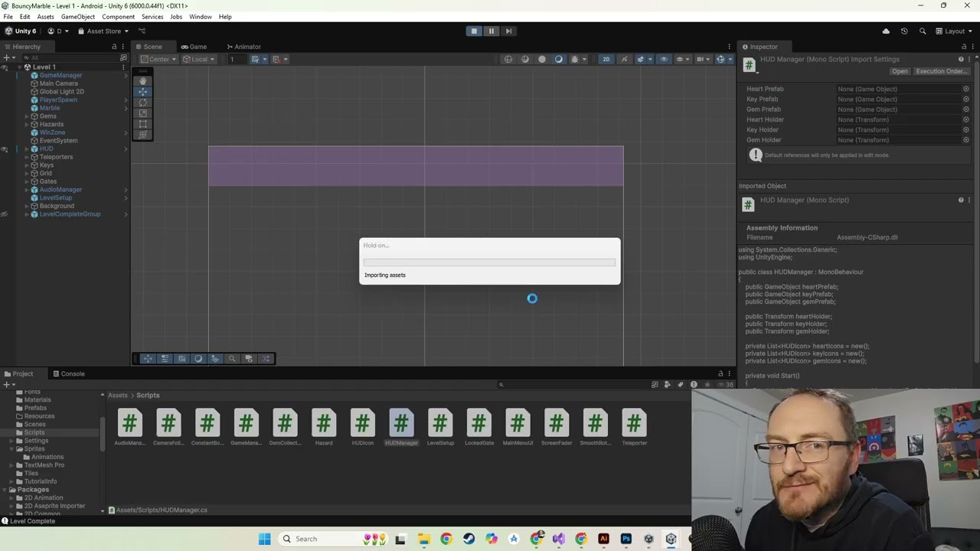Open Unity cloud services icon
The width and height of the screenshot is (980, 551).
886,31
